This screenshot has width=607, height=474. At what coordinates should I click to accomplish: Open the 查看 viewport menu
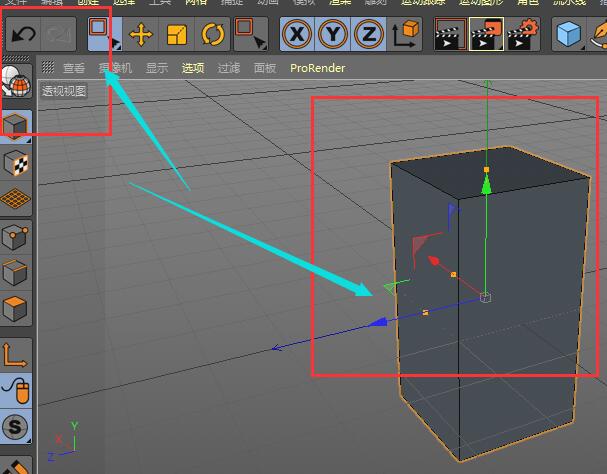(73, 68)
